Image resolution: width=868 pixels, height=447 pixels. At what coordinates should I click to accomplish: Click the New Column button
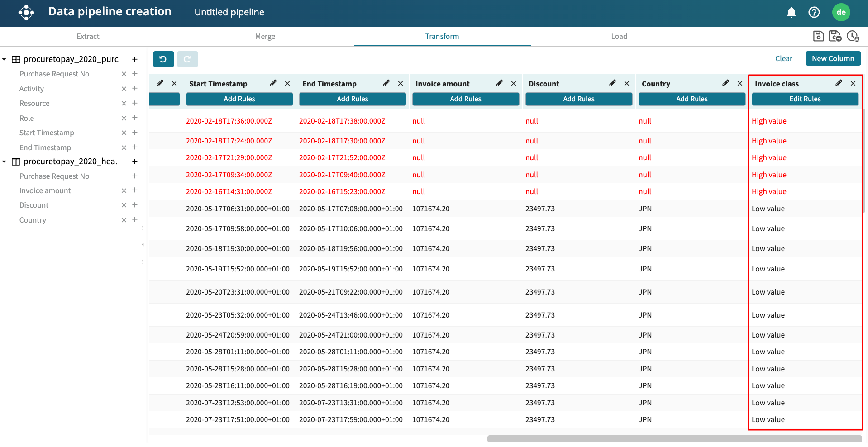(833, 58)
